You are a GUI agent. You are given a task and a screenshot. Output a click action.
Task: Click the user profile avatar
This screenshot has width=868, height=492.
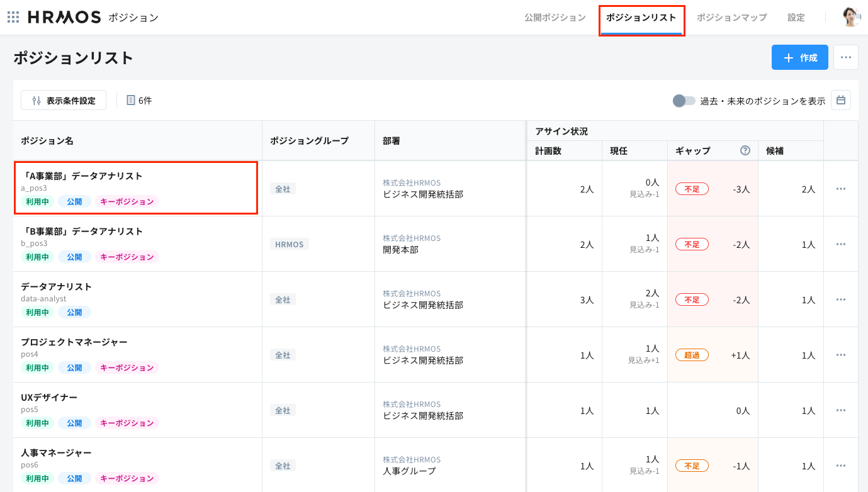coord(851,17)
